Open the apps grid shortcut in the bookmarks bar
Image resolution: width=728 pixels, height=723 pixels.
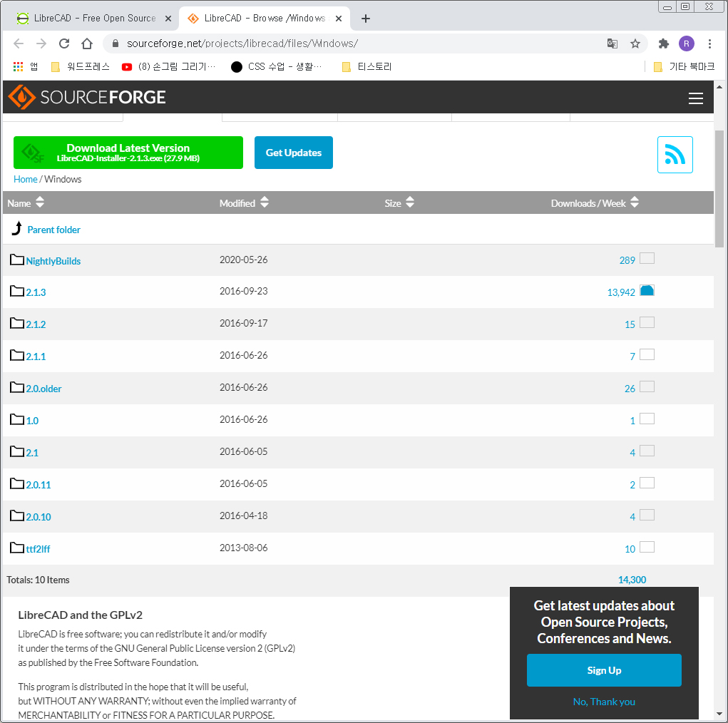tap(18, 67)
